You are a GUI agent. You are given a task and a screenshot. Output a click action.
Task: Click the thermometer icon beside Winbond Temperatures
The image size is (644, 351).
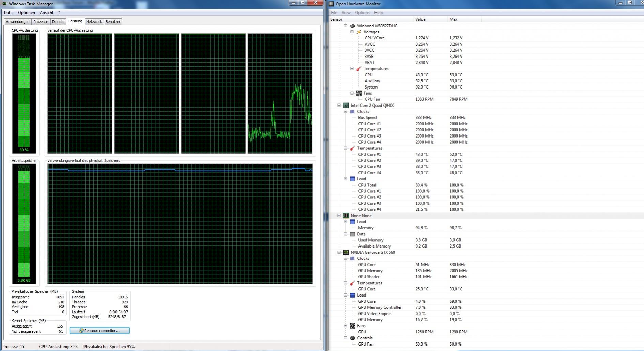(359, 69)
